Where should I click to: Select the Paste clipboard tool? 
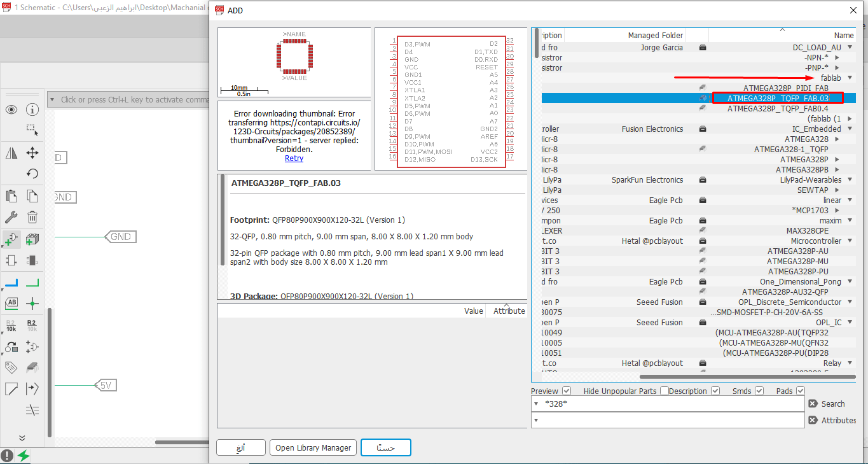[11, 196]
